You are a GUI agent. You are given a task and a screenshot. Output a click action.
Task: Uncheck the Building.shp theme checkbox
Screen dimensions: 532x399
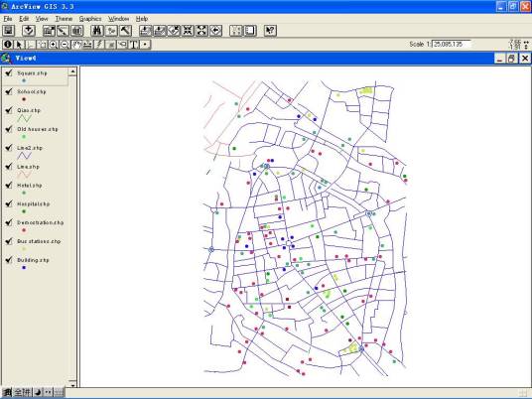[x=9, y=260]
